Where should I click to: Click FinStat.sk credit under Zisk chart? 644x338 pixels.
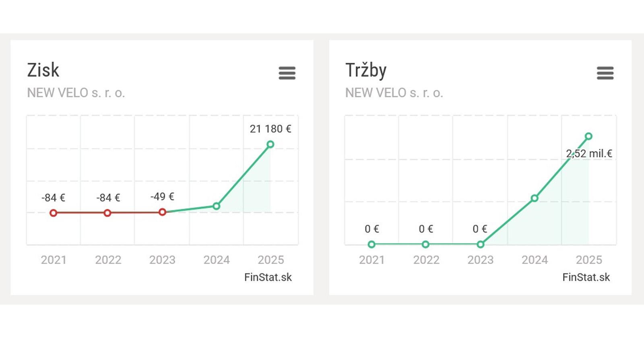[x=268, y=277]
